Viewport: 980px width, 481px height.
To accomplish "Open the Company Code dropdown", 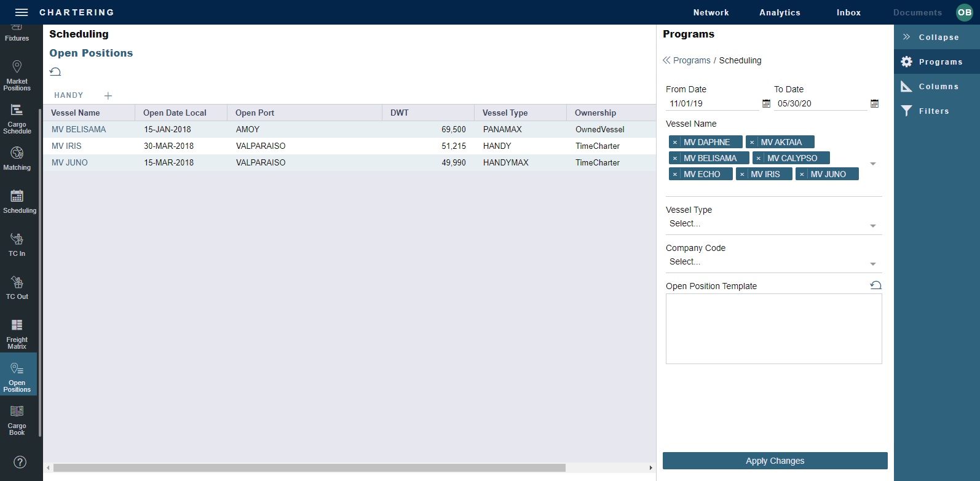I will (x=872, y=264).
